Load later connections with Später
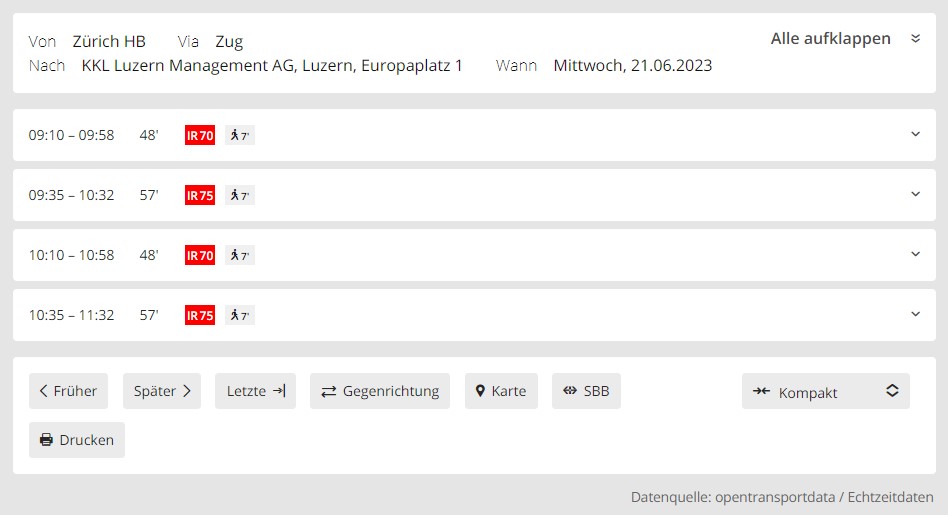This screenshot has height=515, width=948. 162,391
